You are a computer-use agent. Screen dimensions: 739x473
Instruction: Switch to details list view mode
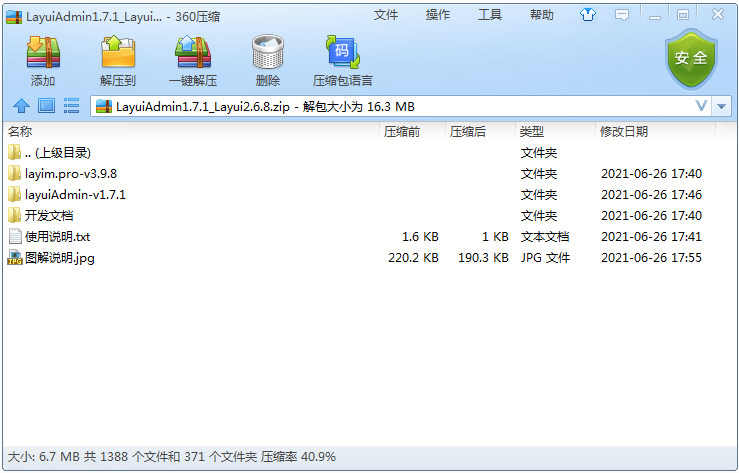[x=71, y=106]
